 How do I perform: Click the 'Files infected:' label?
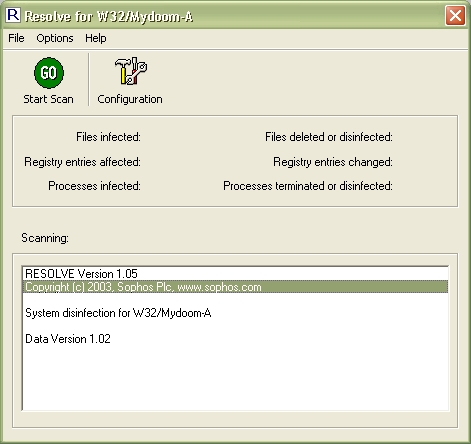[x=108, y=137]
